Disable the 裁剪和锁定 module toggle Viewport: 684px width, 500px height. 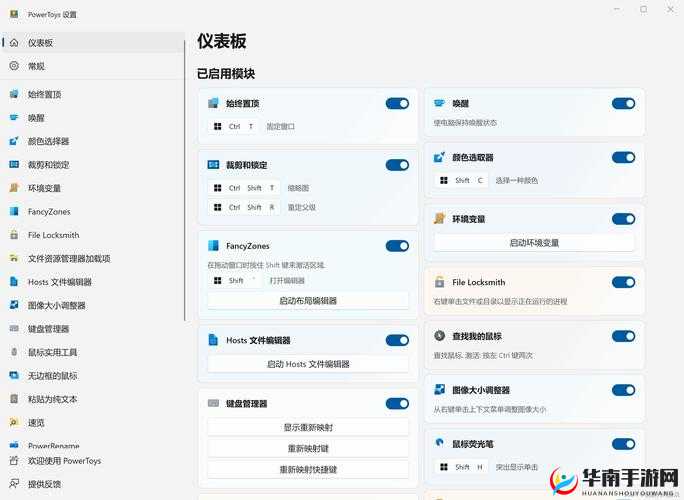397,165
